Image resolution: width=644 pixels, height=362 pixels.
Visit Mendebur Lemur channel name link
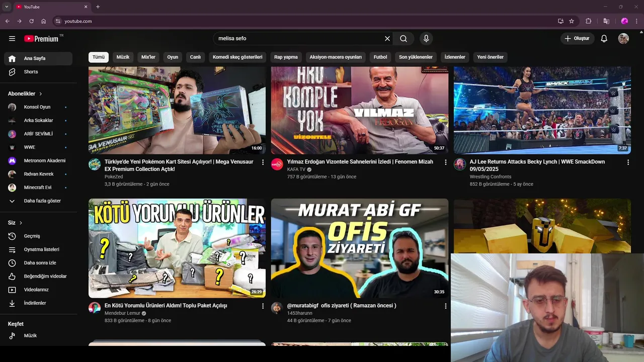point(122,313)
